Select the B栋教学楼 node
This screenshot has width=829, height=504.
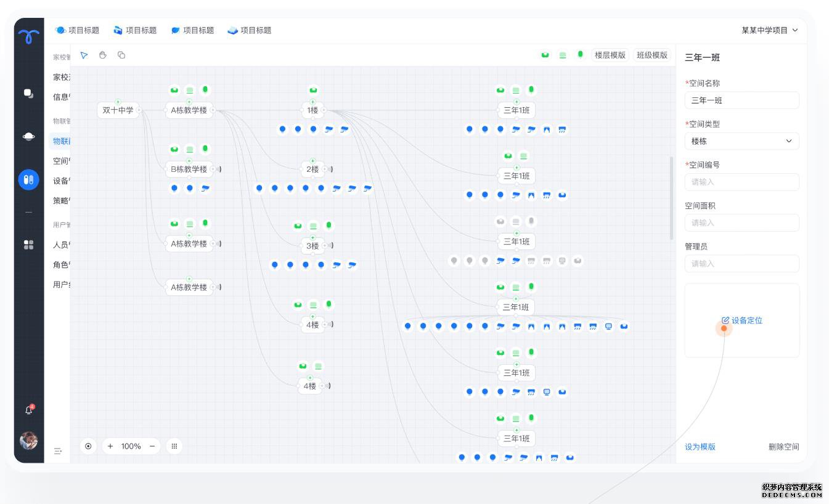click(x=189, y=169)
